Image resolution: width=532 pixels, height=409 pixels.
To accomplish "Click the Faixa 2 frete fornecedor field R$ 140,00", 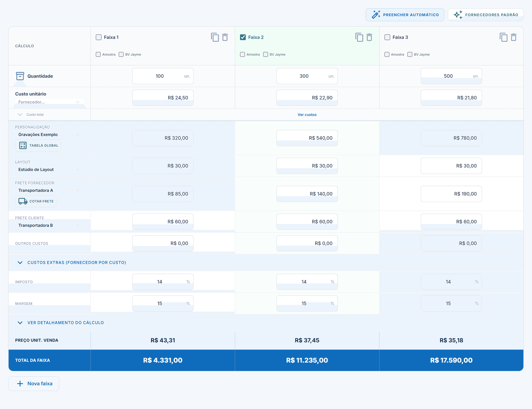I will 307,194.
